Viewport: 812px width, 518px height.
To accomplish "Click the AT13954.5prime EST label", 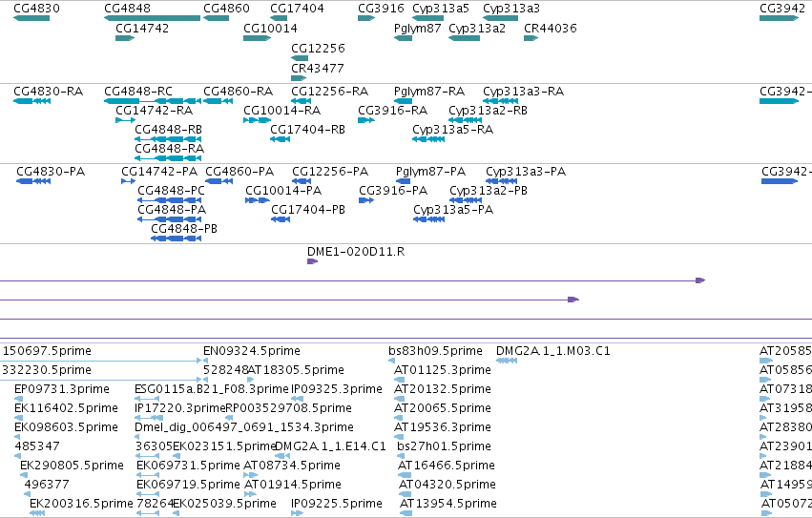I will click(448, 504).
